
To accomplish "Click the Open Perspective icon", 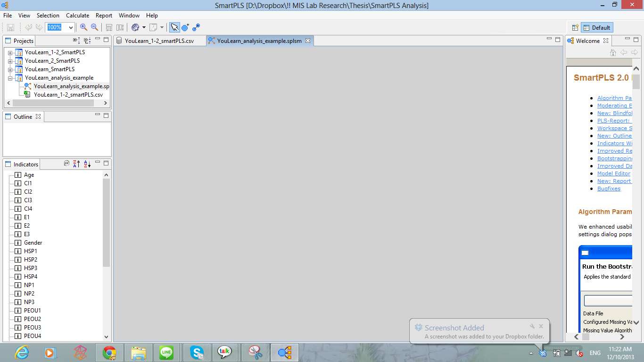I will pos(575,27).
